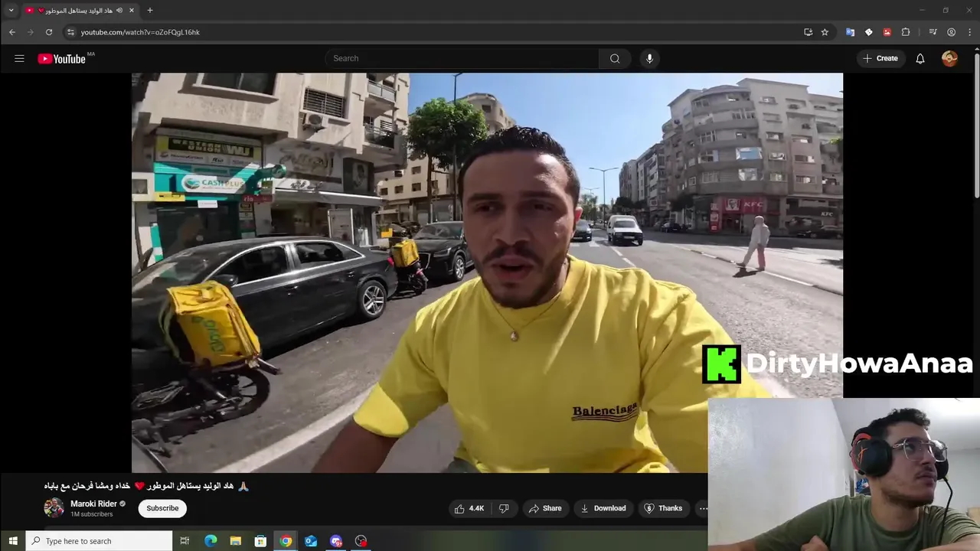Image resolution: width=980 pixels, height=551 pixels.
Task: Subscribe to Maroki Rider
Action: [162, 508]
